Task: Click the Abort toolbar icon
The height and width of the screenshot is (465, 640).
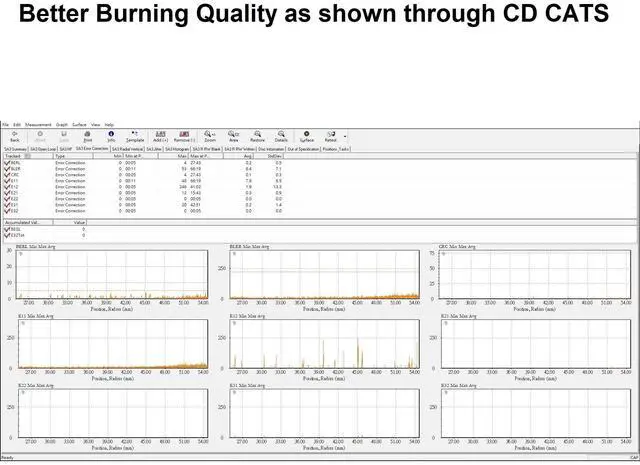Action: (x=40, y=136)
